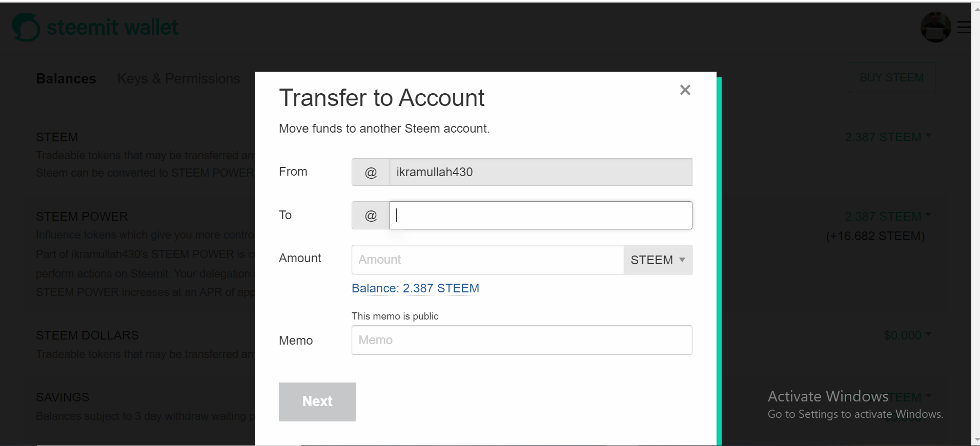Click the Transfer to Account heading
The width and height of the screenshot is (980, 446).
click(x=382, y=98)
